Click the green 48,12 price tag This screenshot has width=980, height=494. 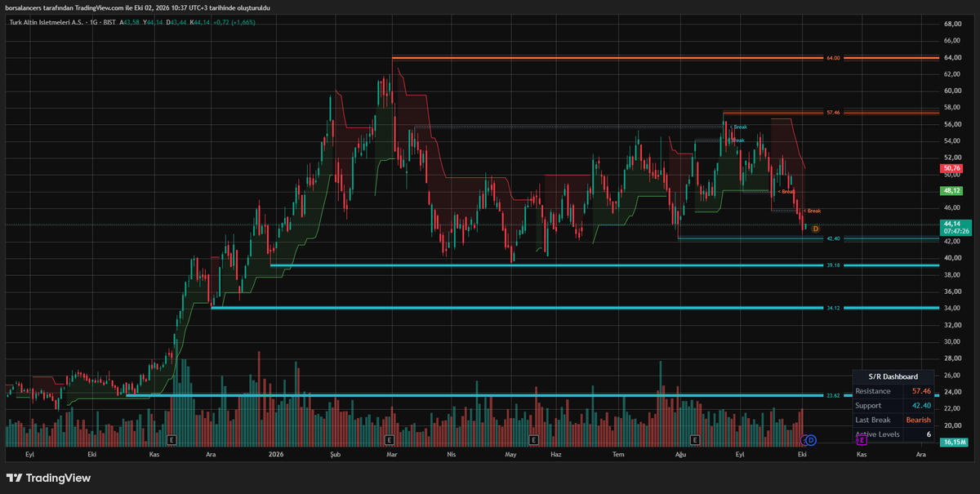tap(951, 190)
